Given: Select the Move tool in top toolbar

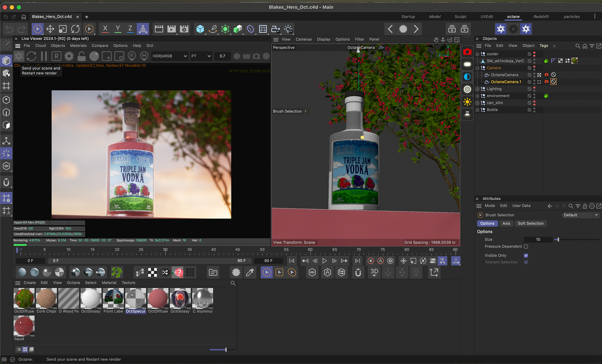Looking at the screenshot, I should click(50, 29).
